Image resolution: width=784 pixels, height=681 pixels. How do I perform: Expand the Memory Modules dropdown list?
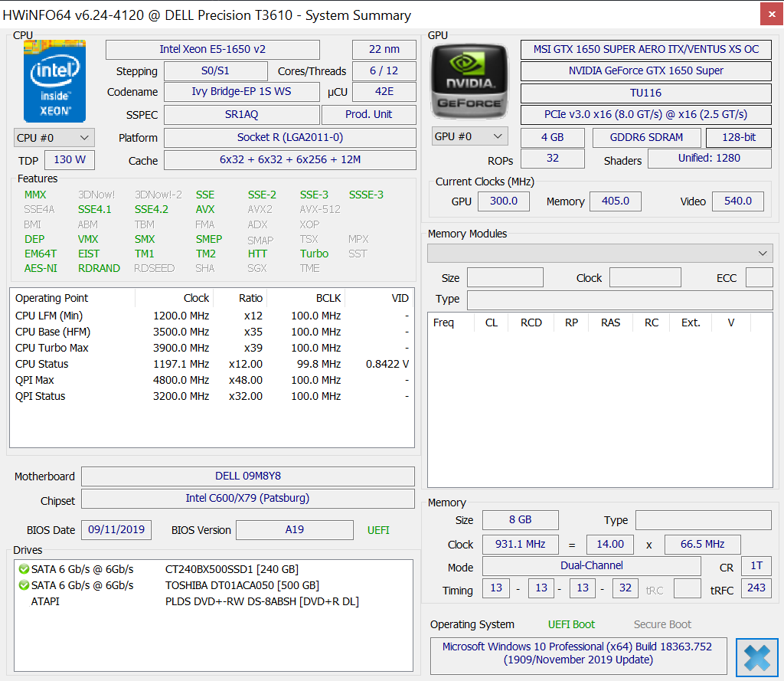[x=600, y=254]
